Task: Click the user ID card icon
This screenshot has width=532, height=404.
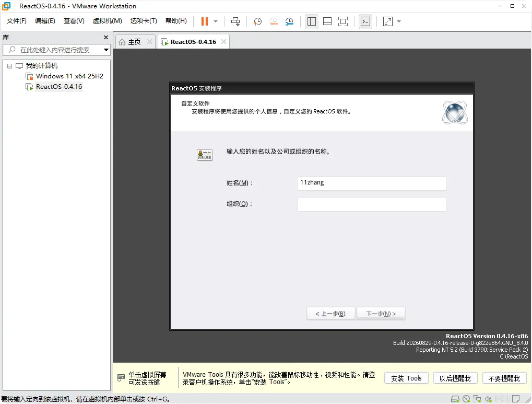Action: [x=205, y=155]
